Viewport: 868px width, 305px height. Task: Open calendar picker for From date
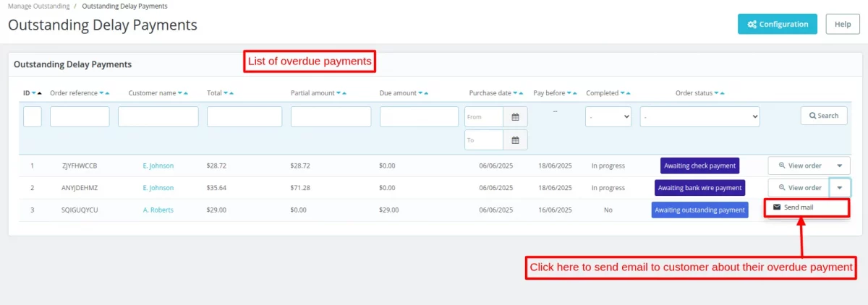pos(516,116)
